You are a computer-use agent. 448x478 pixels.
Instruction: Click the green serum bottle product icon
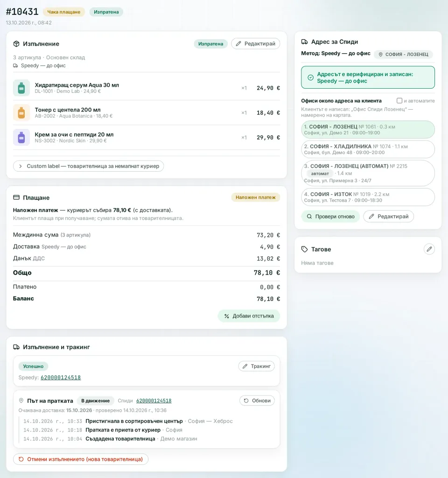click(21, 88)
